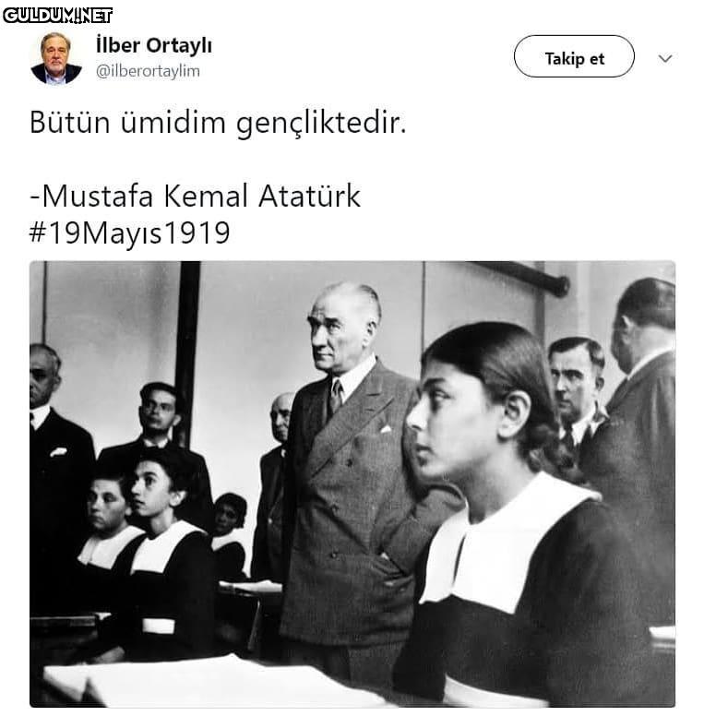704x728 pixels.
Task: Click the man in dark tie behind girl
Action: (576, 395)
